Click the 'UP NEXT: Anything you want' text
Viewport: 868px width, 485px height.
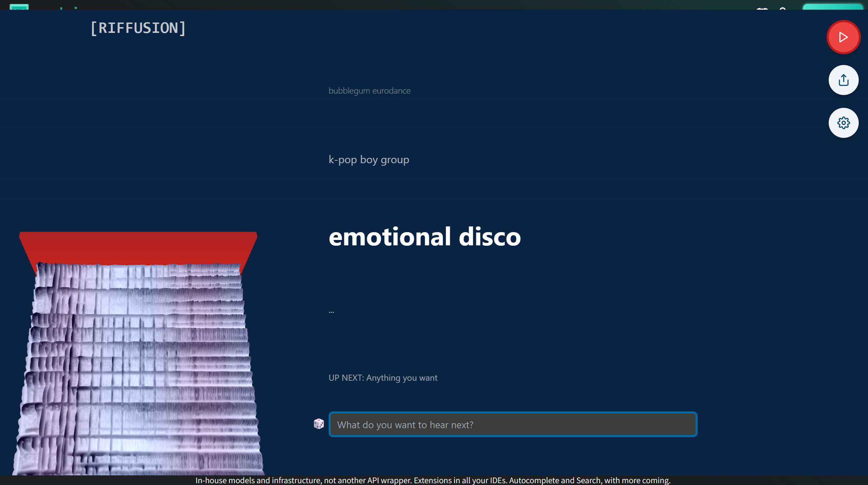(x=383, y=378)
